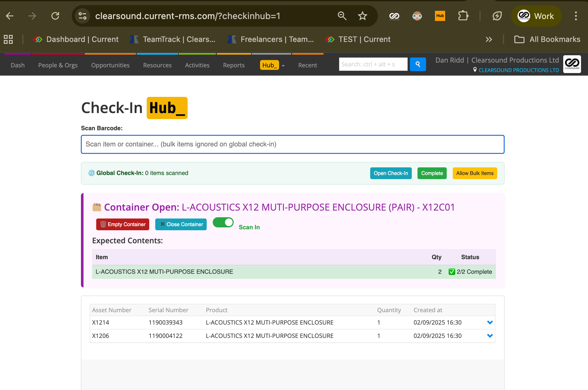Viewport: 588px width, 390px height.
Task: Bookmark this page with the star icon
Action: tap(362, 16)
